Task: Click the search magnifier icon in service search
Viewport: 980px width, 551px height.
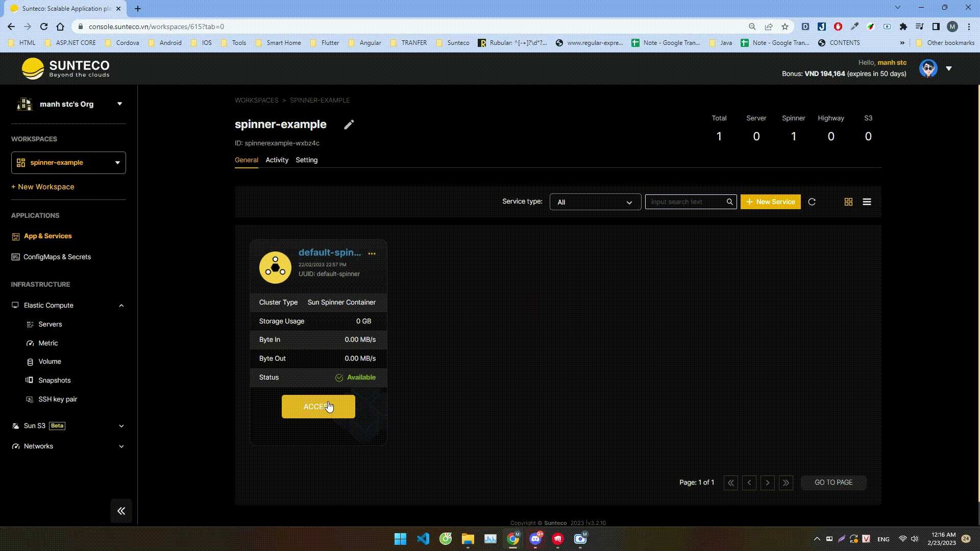Action: pos(730,202)
